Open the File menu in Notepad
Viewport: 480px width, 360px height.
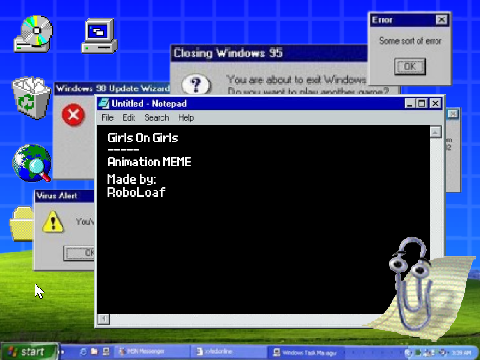click(107, 118)
